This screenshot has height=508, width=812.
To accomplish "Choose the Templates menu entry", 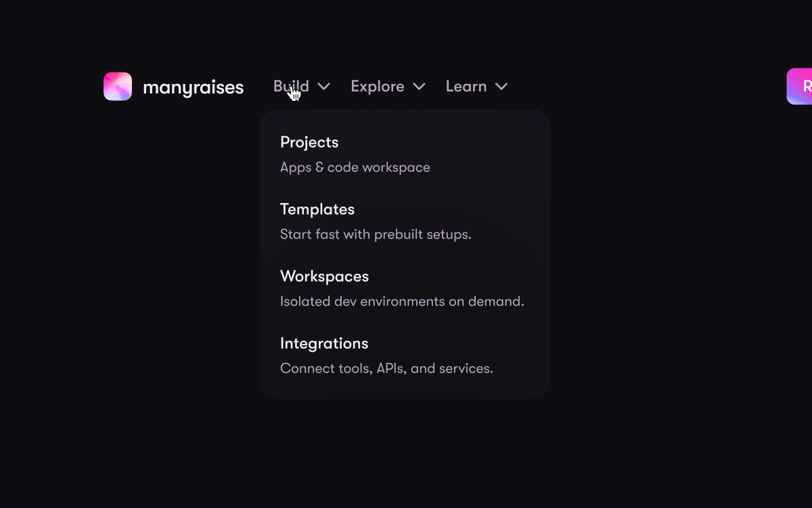I will [317, 209].
